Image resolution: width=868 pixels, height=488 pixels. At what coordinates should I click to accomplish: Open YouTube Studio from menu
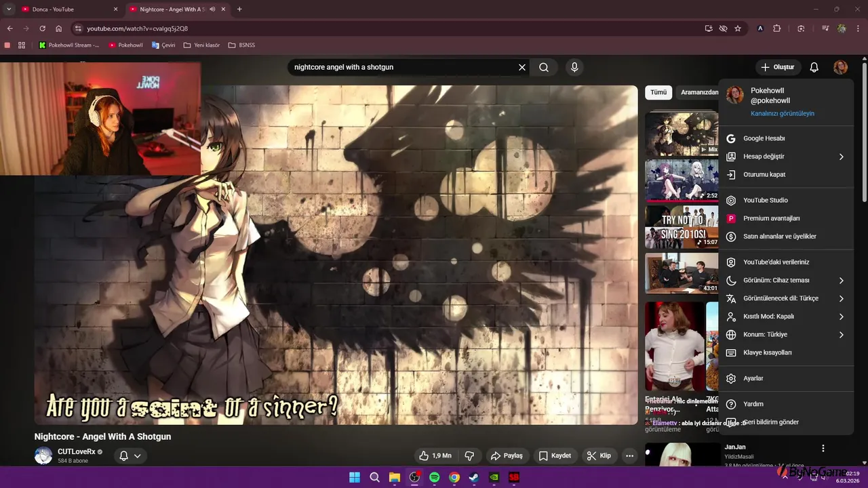786,200
